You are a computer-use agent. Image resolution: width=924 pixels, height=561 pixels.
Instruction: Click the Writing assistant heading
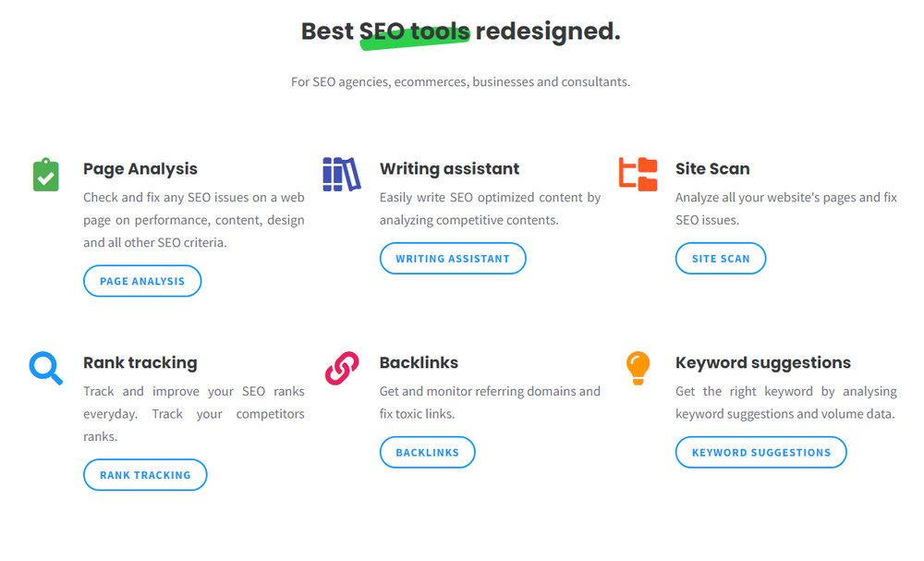click(x=450, y=169)
